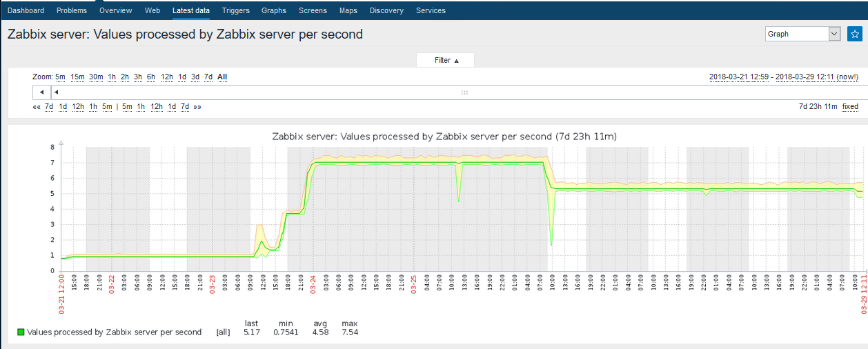Click the period length text 7d 23h 11m

pos(818,107)
